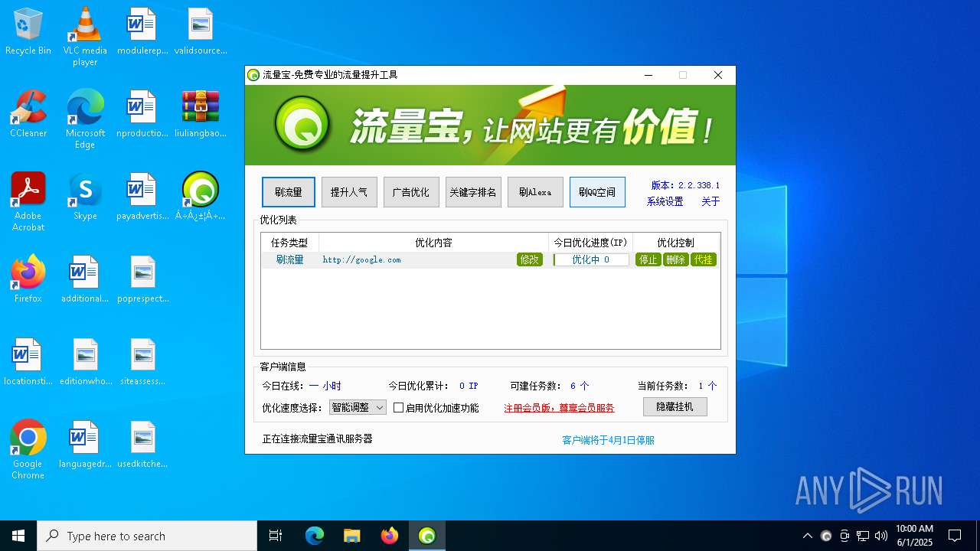The height and width of the screenshot is (551, 980).
Task: Click the green Q logo in banner
Action: click(303, 125)
